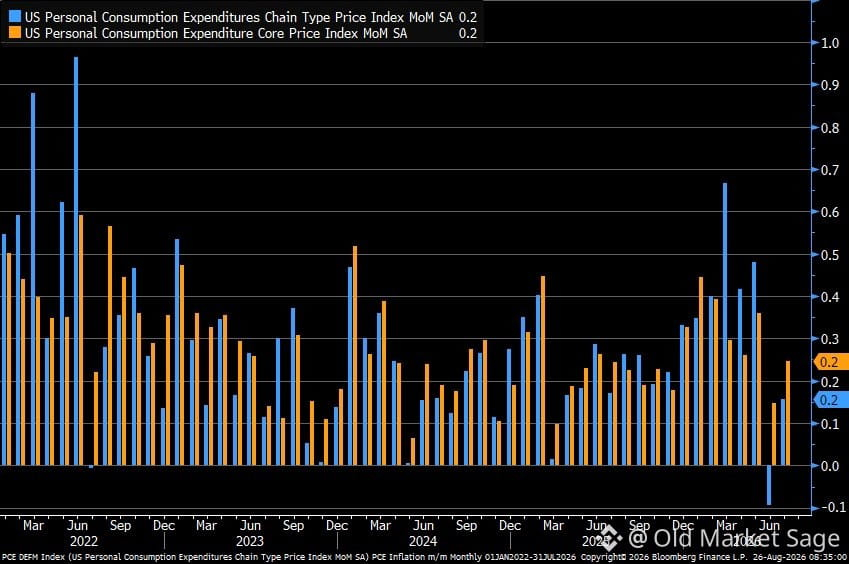Screen dimensions: 849x564
Task: Click the last orange bar on the chart
Action: point(788,413)
